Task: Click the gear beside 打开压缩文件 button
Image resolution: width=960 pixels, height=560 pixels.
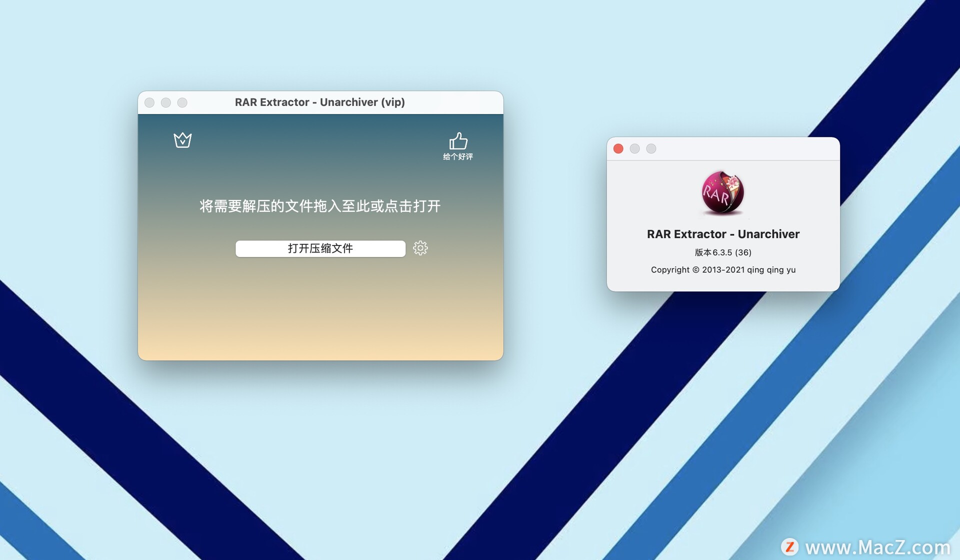Action: (420, 248)
